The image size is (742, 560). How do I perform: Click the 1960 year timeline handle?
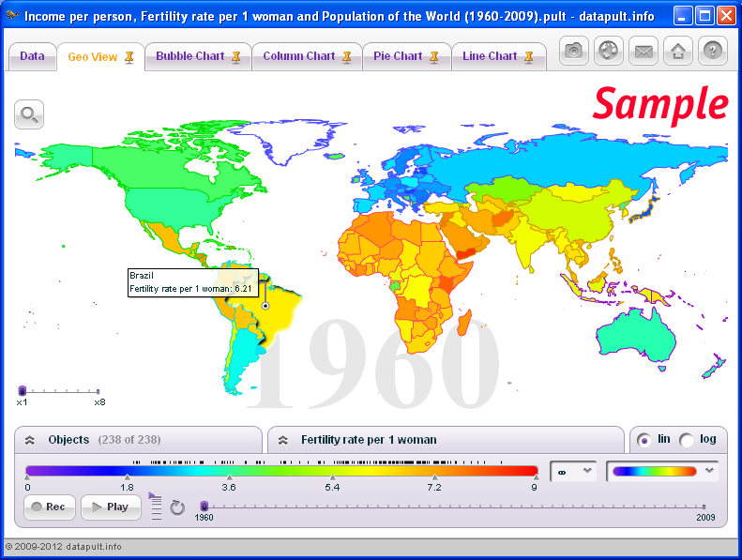pos(204,506)
